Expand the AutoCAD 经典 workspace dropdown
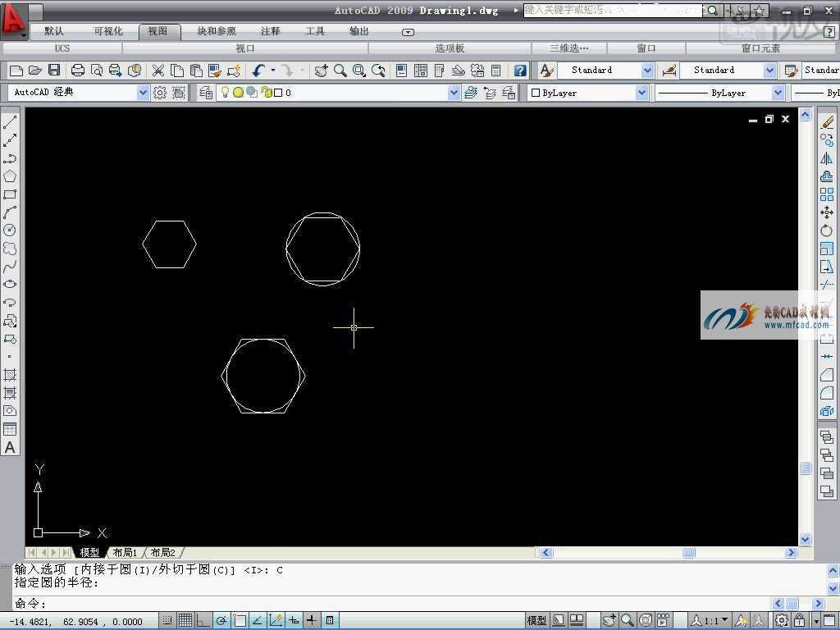Viewport: 840px width, 630px height. point(143,93)
